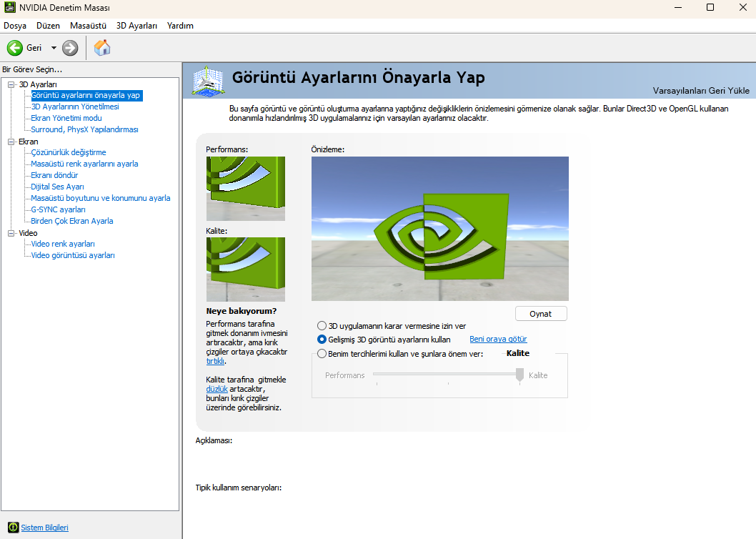Screen dimensions: 756x539
Task: Open the Masaüstü menu
Action: click(88, 26)
